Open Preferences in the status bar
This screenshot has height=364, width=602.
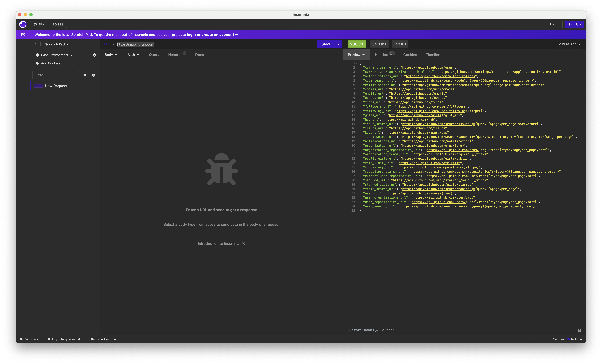click(x=30, y=339)
